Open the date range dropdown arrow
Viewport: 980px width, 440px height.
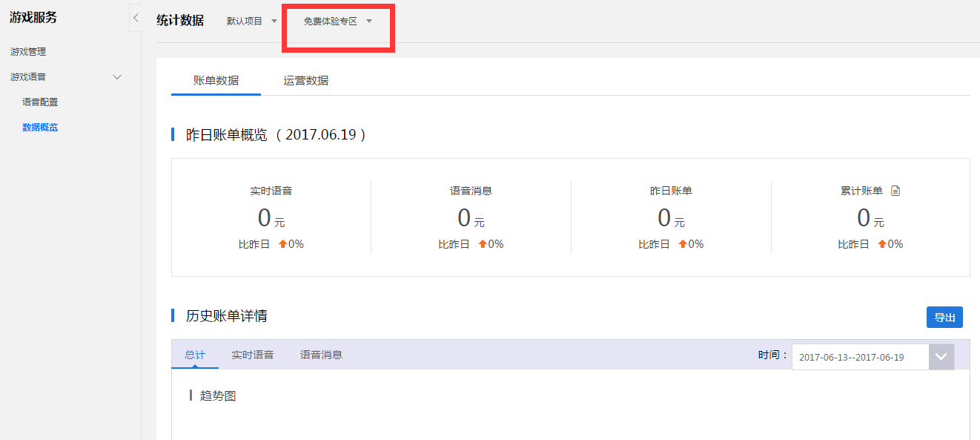coord(941,357)
